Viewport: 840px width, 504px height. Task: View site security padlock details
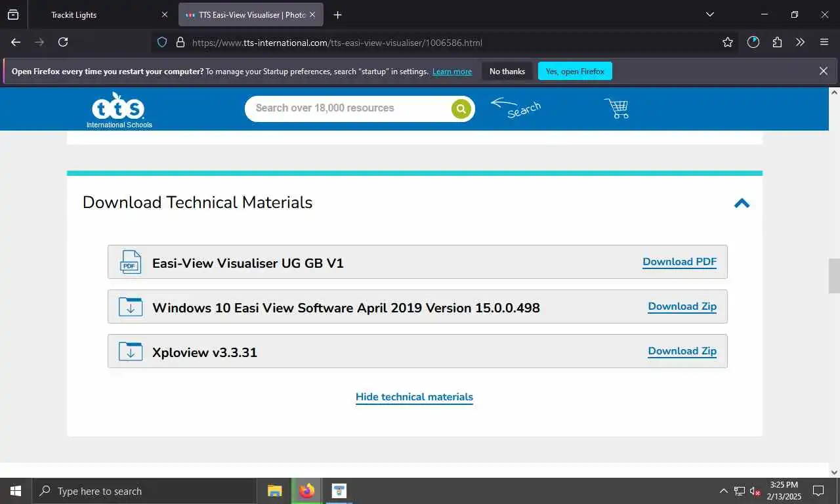180,42
